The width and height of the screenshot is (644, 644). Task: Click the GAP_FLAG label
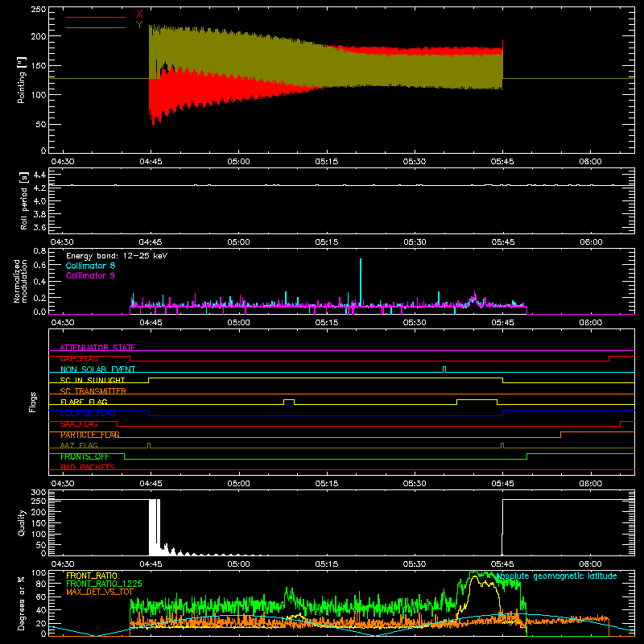click(x=79, y=358)
